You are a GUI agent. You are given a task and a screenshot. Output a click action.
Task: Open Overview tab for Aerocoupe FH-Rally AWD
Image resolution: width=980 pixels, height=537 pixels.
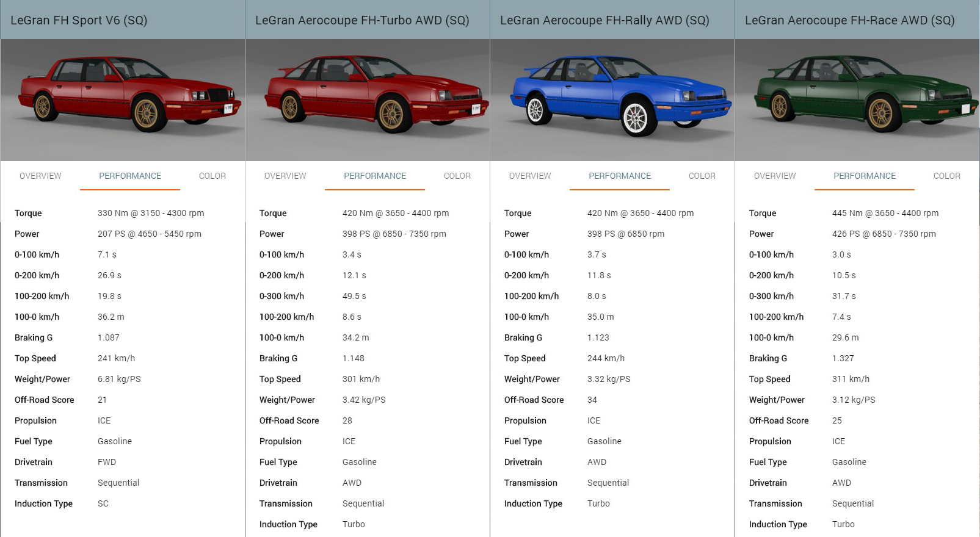tap(530, 176)
